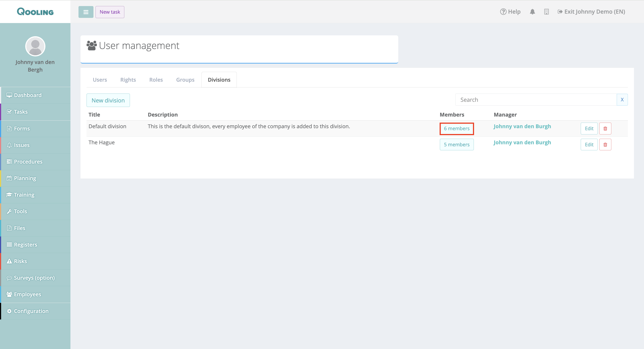Edit the Default division
The image size is (644, 349).
point(589,129)
